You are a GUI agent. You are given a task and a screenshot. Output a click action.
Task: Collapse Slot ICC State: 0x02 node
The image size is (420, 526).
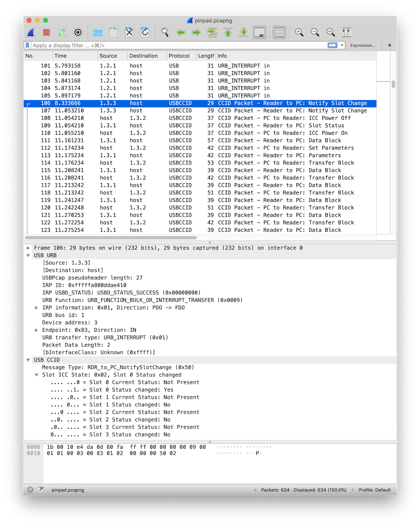pyautogui.click(x=36, y=375)
